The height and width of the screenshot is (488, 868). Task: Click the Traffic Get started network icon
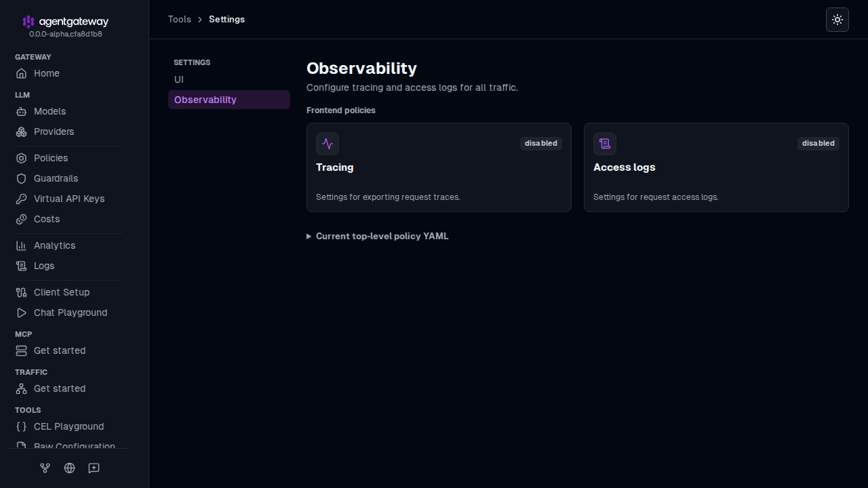pos(21,388)
